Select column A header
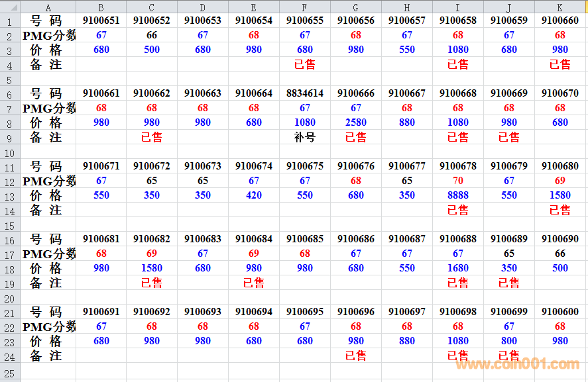Viewport: 588px width, 382px height. click(x=48, y=7)
